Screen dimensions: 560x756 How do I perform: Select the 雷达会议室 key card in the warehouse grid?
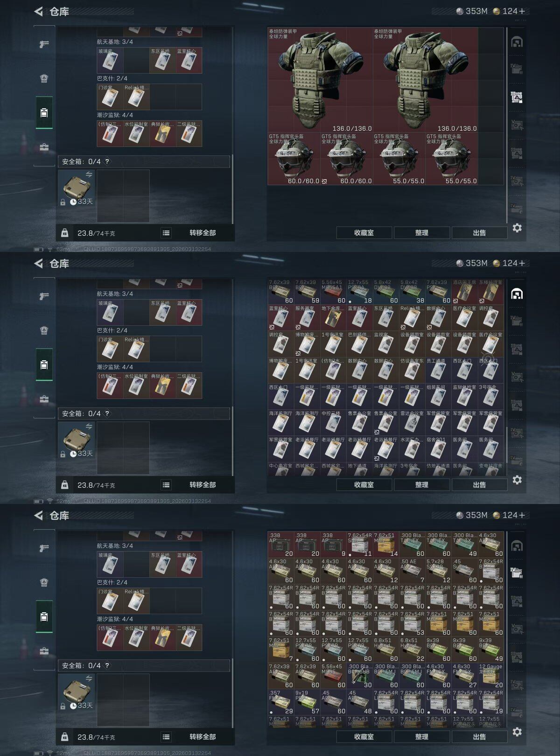412,423
